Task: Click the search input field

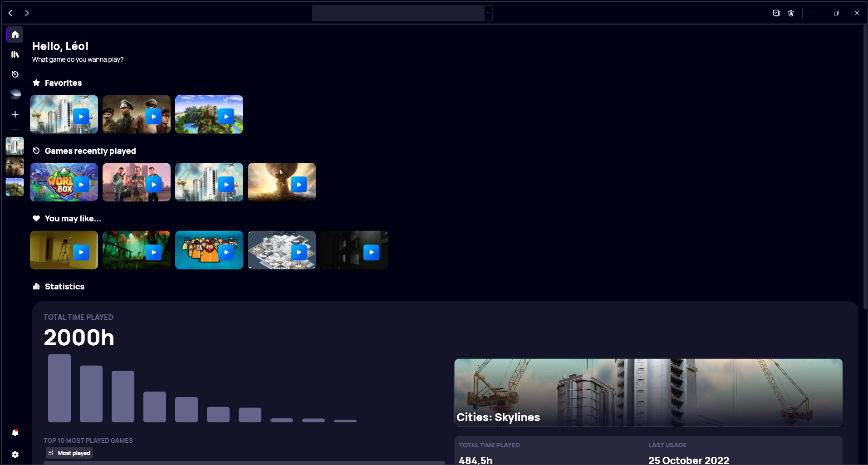Action: click(x=398, y=13)
